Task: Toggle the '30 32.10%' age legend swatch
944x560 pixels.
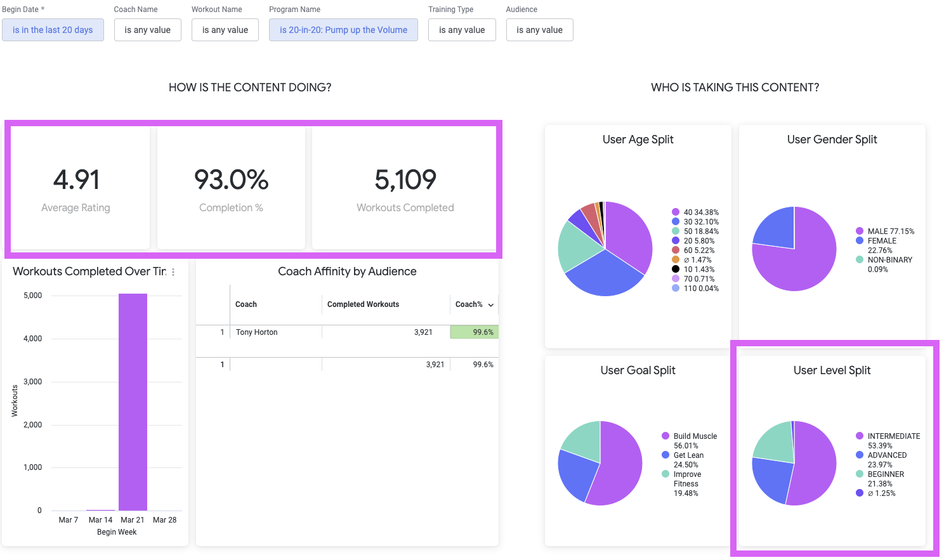Action: pyautogui.click(x=676, y=222)
